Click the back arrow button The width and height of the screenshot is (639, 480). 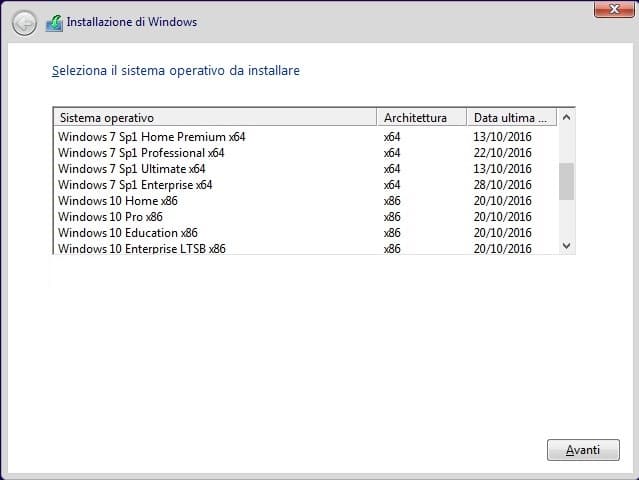click(24, 23)
